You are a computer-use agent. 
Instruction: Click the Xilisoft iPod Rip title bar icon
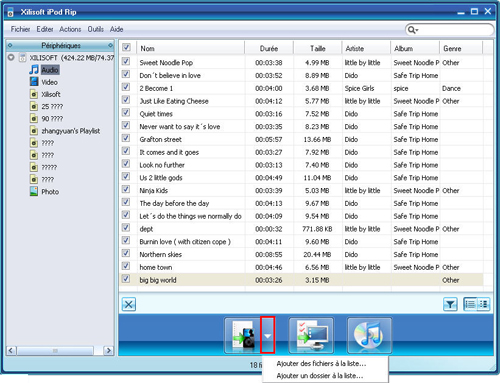click(x=11, y=12)
